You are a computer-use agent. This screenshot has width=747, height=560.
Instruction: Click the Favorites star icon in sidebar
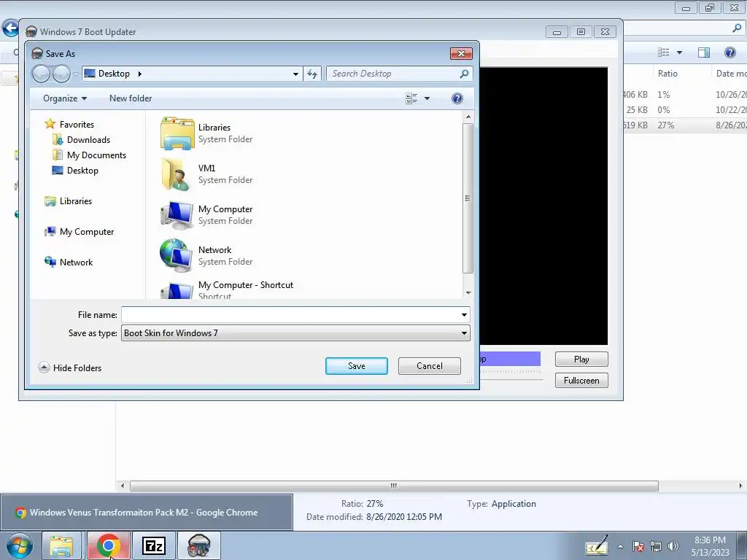click(50, 124)
